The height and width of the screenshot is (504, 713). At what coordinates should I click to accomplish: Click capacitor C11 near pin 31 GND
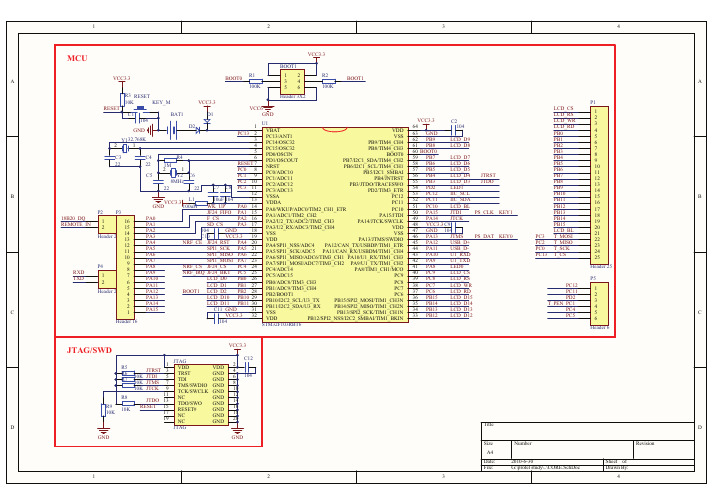[x=215, y=318]
